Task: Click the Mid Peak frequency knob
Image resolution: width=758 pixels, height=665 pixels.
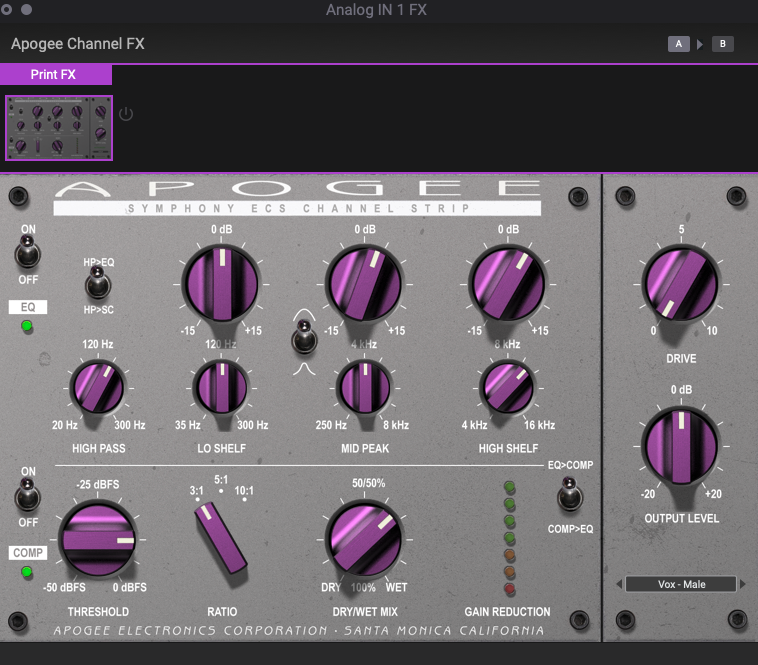Action: coord(365,388)
